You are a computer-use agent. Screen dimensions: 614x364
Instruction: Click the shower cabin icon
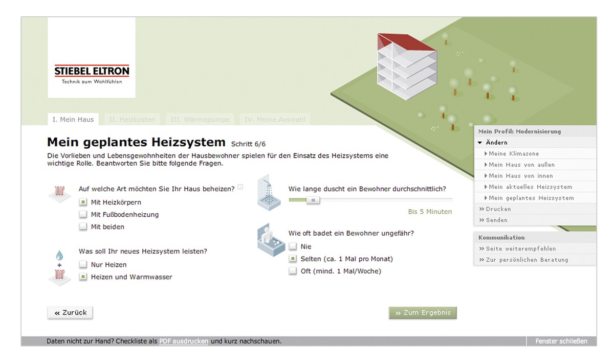tap(269, 192)
